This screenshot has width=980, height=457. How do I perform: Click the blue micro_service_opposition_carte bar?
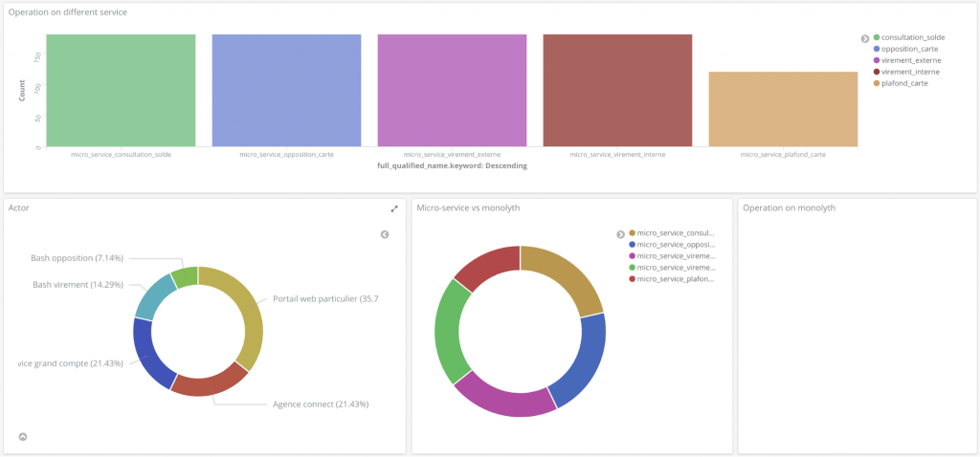[286, 91]
